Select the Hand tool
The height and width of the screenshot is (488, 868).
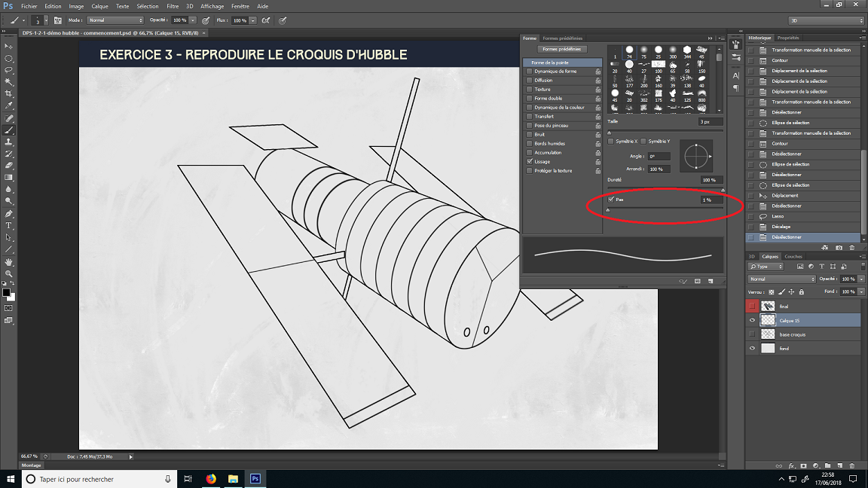[9, 262]
